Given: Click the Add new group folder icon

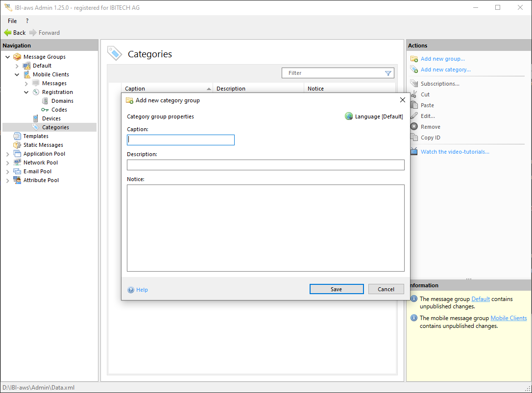Looking at the screenshot, I should coord(414,59).
